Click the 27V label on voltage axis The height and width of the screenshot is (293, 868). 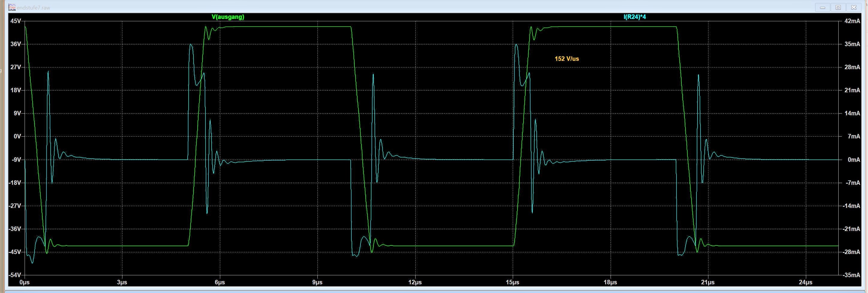pos(16,67)
